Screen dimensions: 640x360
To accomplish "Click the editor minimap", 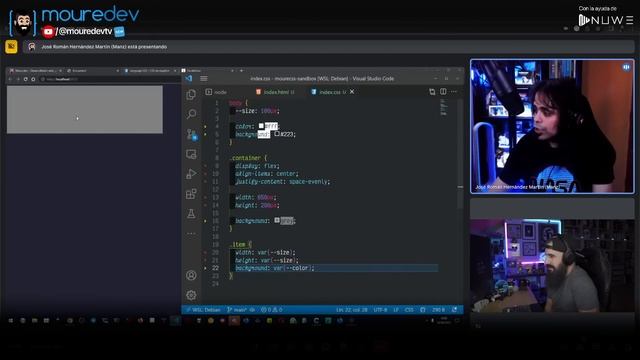I will point(444,108).
